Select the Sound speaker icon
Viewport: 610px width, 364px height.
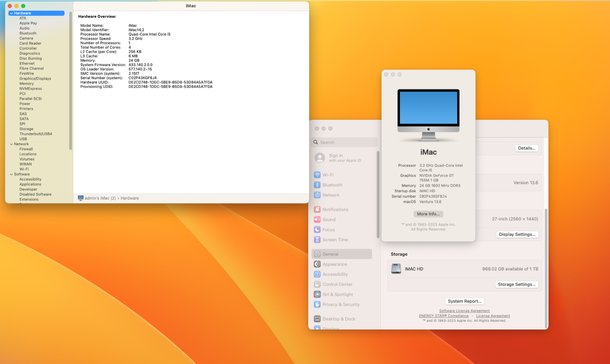[x=317, y=220]
